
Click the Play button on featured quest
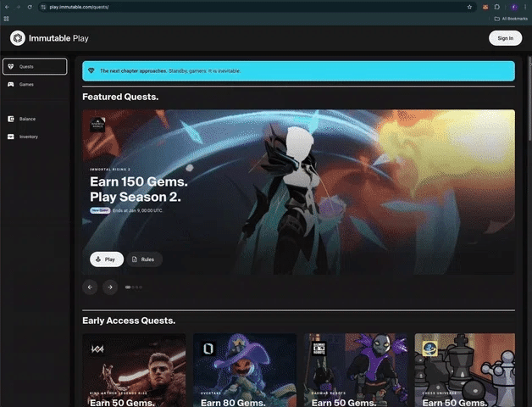(107, 259)
